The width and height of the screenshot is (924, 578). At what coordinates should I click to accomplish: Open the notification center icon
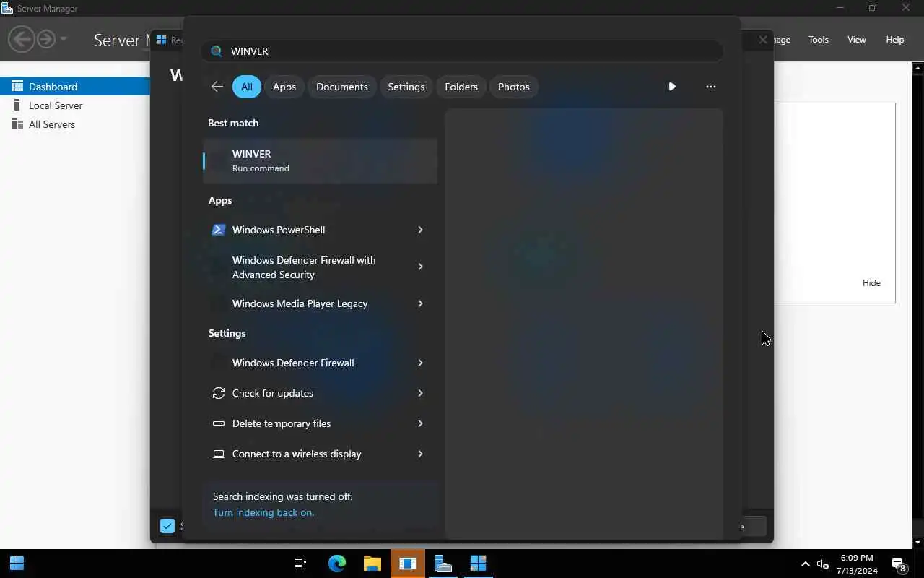899,564
